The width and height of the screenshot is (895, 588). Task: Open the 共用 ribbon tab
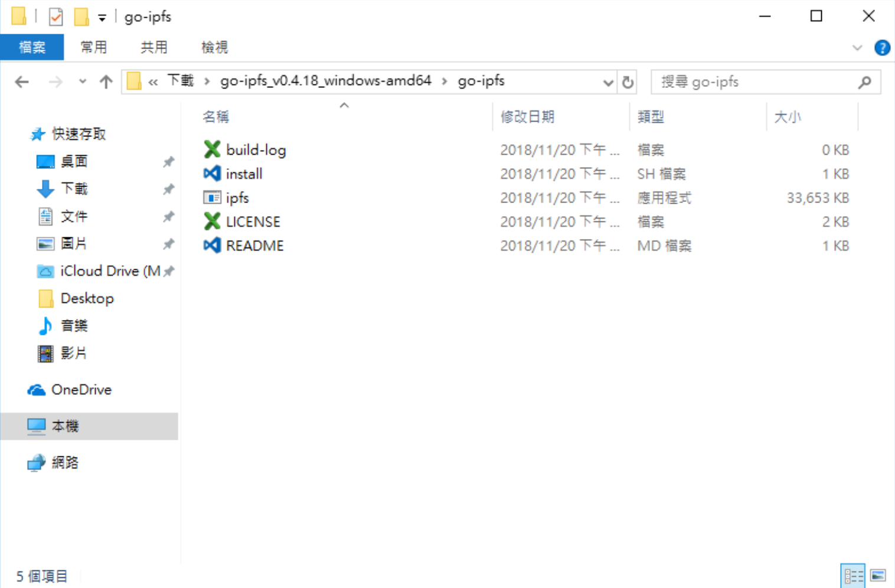(154, 47)
